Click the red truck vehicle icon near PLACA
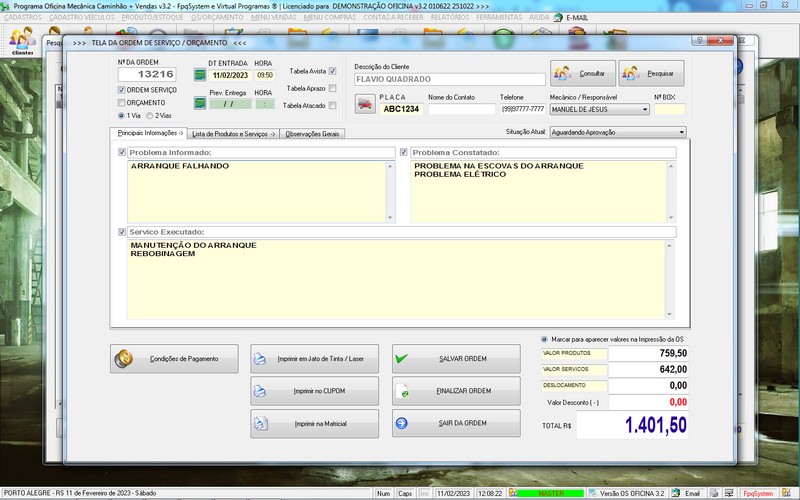The height and width of the screenshot is (500, 800). pos(365,104)
